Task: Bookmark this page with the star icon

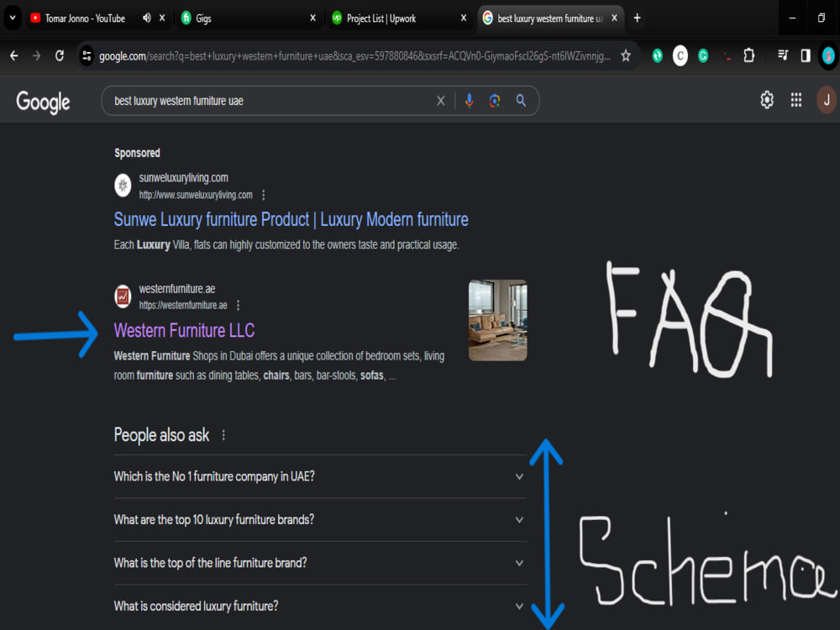Action: coord(626,55)
